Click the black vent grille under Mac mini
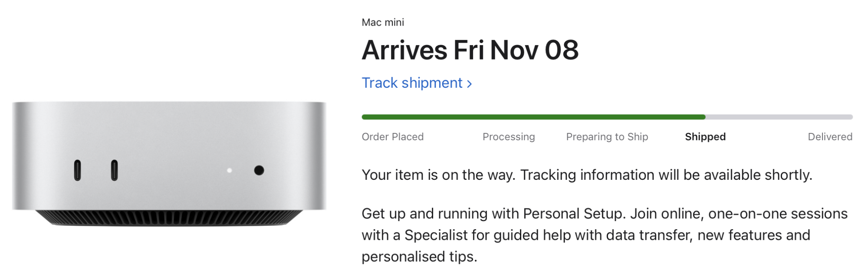This screenshot has width=868, height=271. point(169,217)
